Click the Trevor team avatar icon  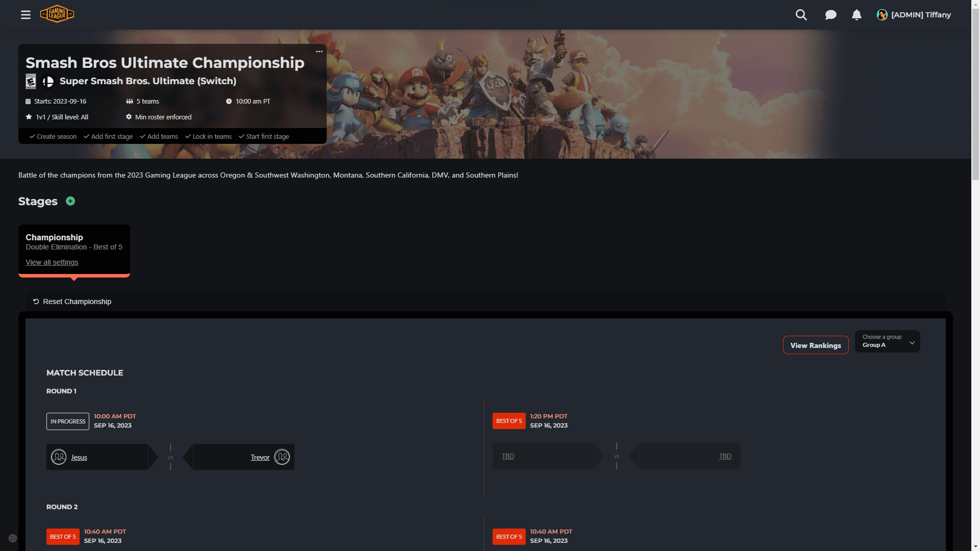tap(282, 457)
